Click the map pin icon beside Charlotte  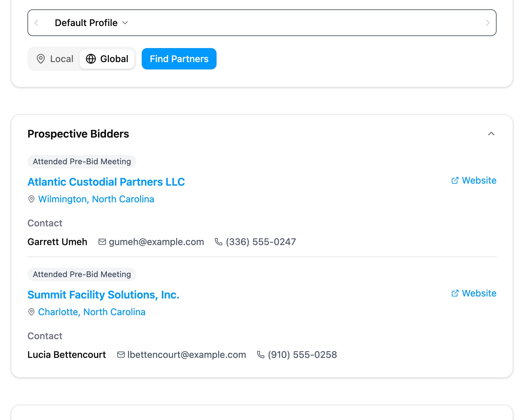coord(31,312)
